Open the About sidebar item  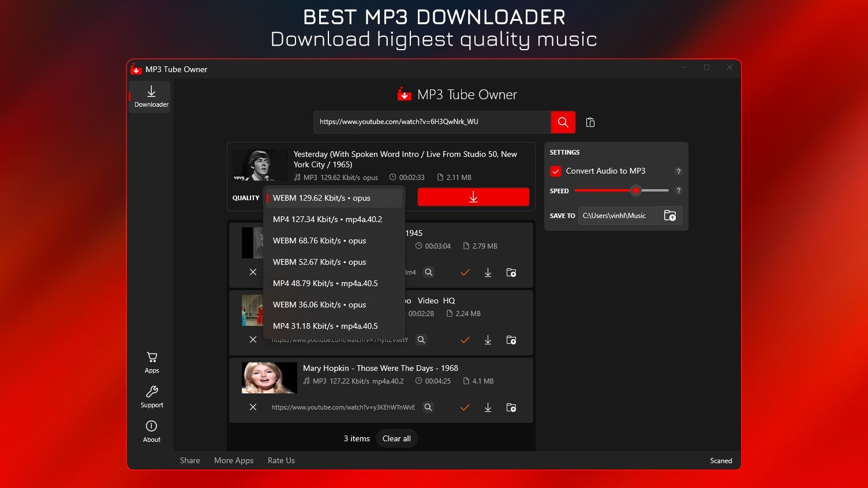(152, 431)
